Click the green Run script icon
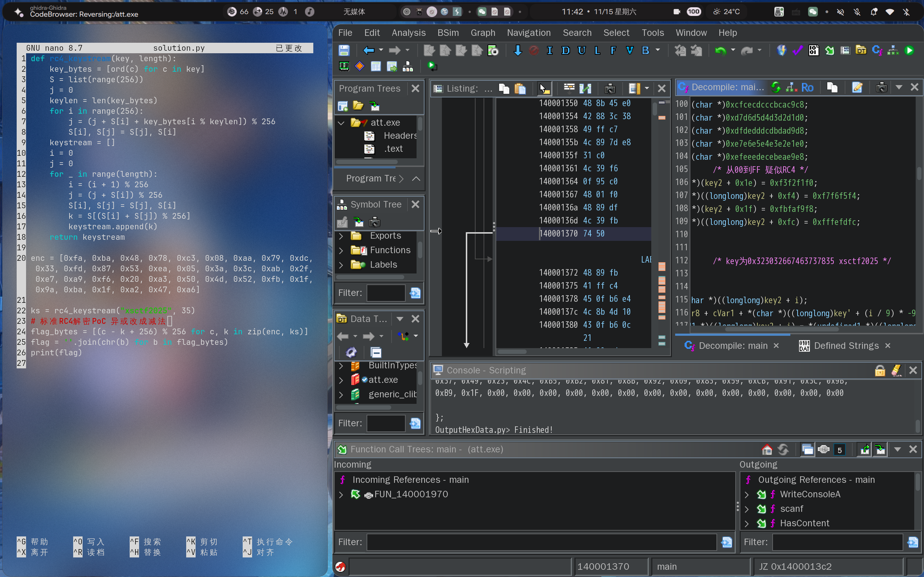The image size is (924, 577). coord(910,50)
